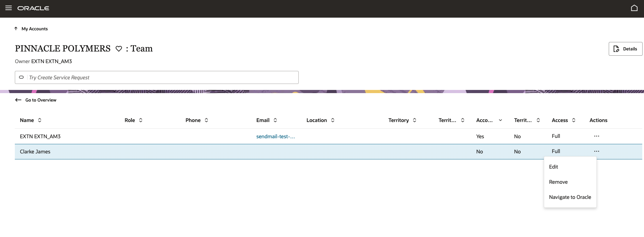Choose Remove from the actions menu
The height and width of the screenshot is (237, 644).
pos(570,182)
